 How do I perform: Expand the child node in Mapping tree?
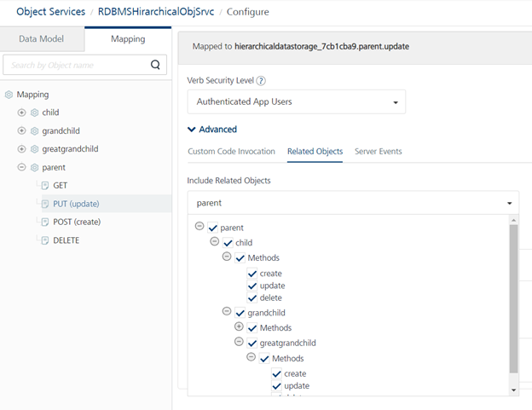21,113
